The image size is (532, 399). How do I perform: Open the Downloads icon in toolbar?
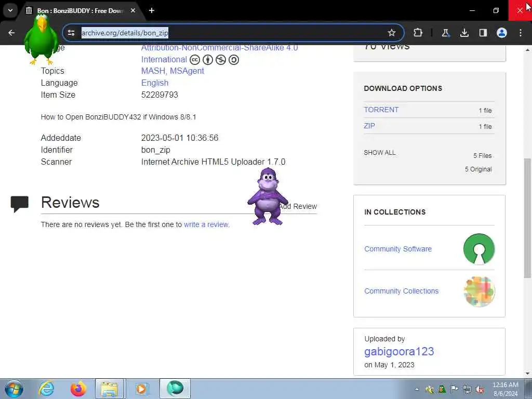(x=464, y=33)
